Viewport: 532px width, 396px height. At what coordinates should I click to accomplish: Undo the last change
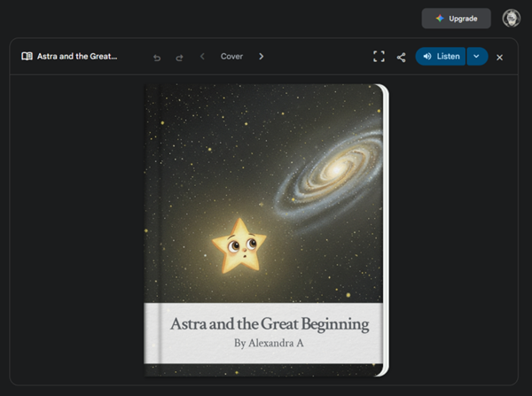pyautogui.click(x=157, y=58)
